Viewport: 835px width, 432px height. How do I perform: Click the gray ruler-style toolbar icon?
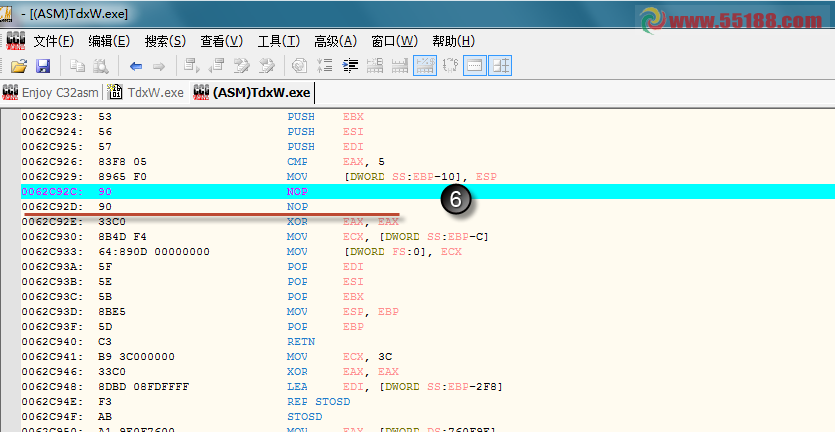400,66
